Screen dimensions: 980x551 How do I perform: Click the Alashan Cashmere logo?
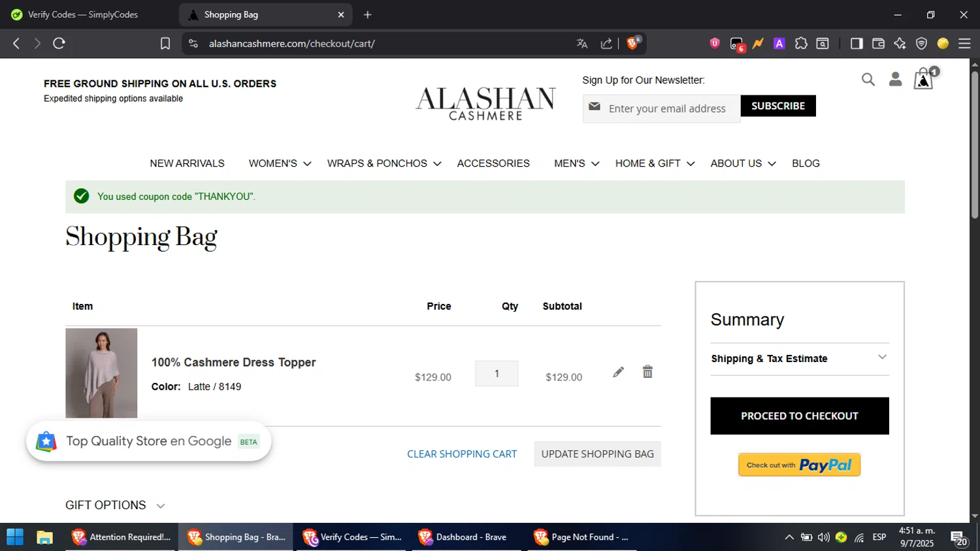click(x=485, y=104)
